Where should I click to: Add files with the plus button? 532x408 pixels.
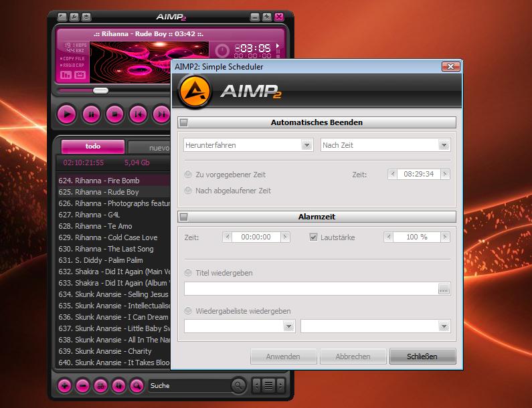coord(64,386)
